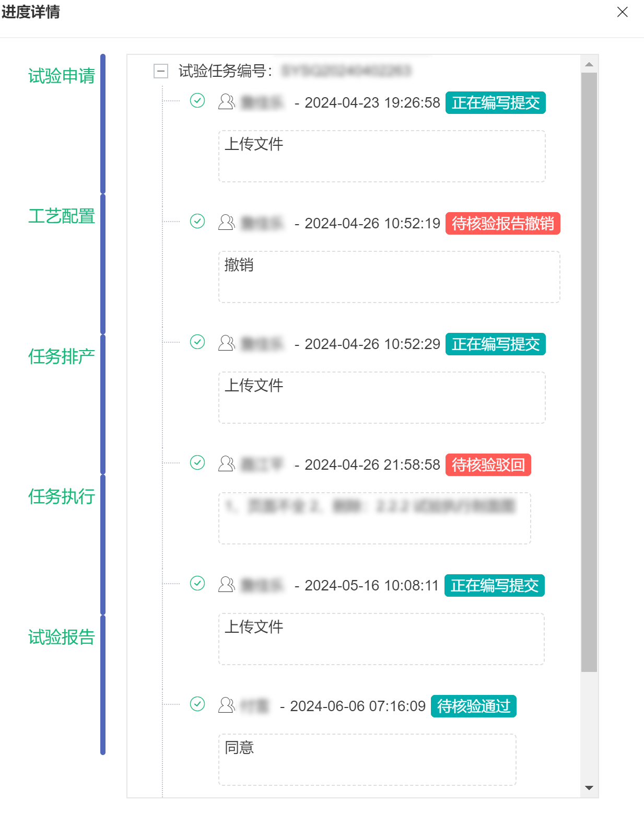This screenshot has height=824, width=644.
Task: Click the user icon beside 2024-04-26 10:52:19
Action: pos(226,222)
